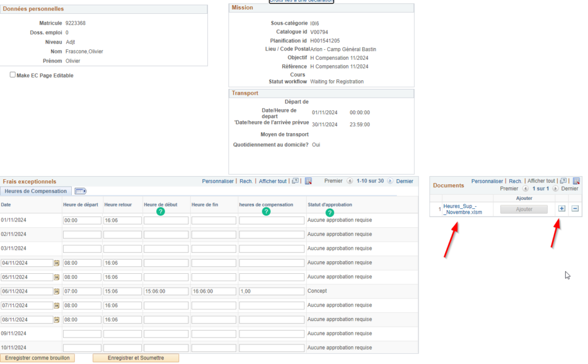Open calendar picker for 06/11/2024 date
Viewport: 588px width, 364px height.
[57, 291]
